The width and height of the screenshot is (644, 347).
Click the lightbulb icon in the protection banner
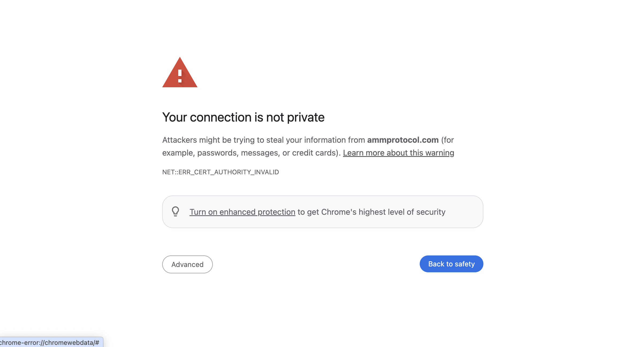(x=176, y=212)
